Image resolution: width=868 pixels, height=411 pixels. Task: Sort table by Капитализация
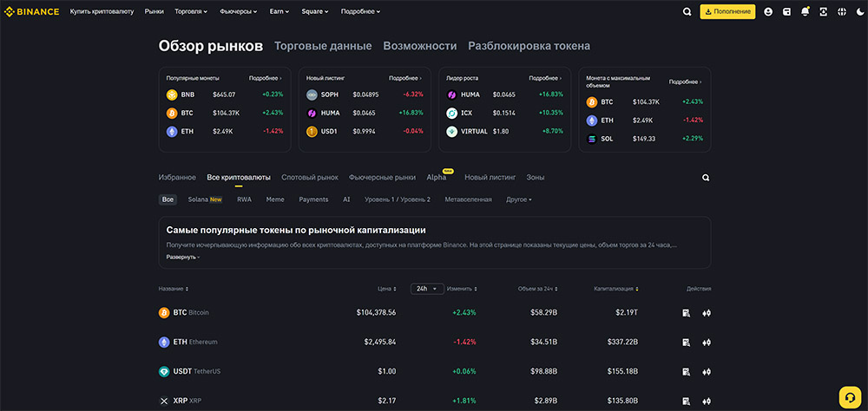click(616, 289)
